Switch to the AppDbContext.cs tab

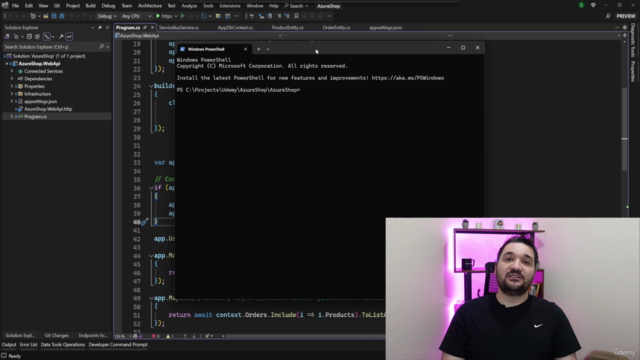[x=235, y=28]
